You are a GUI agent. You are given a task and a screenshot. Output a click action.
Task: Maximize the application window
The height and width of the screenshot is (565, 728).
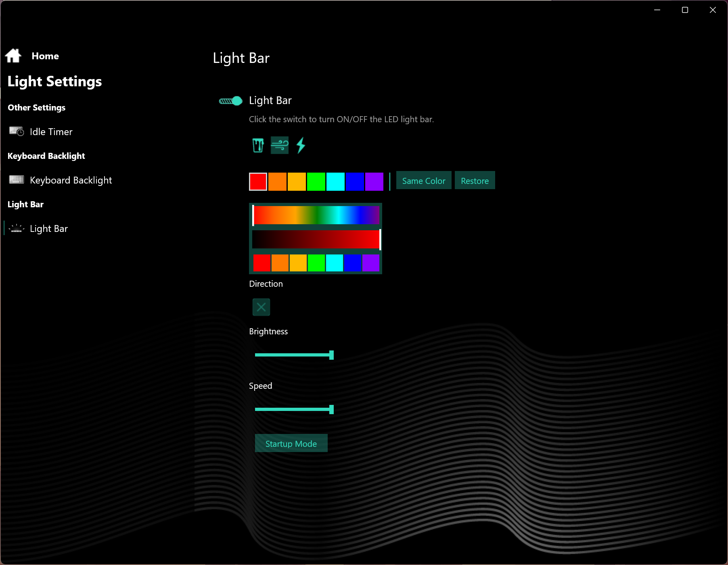click(685, 10)
